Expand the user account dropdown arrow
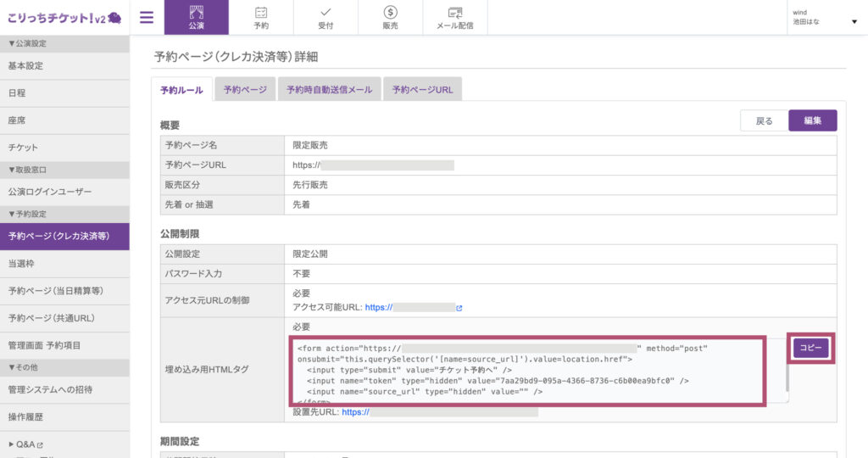Screen dimensions: 868x458 (854, 22)
